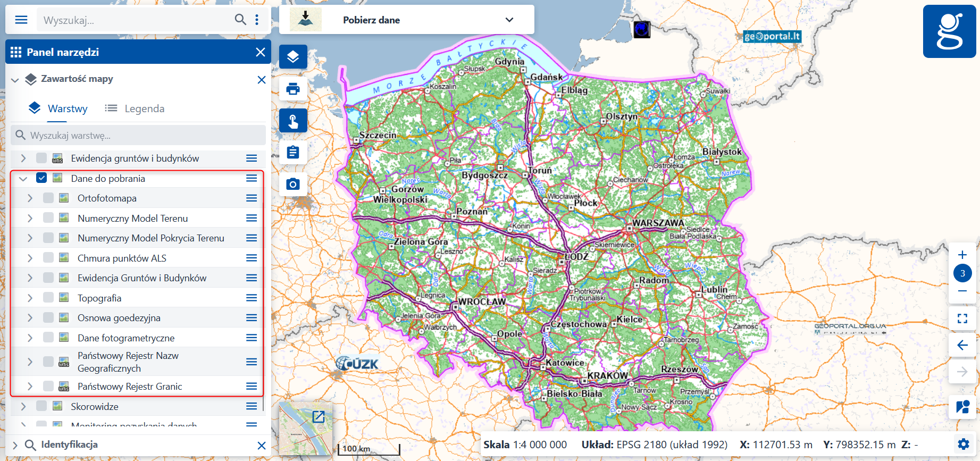Expand the Identyfikacja panel section
Image resolution: width=980 pixels, height=461 pixels.
pyautogui.click(x=15, y=445)
